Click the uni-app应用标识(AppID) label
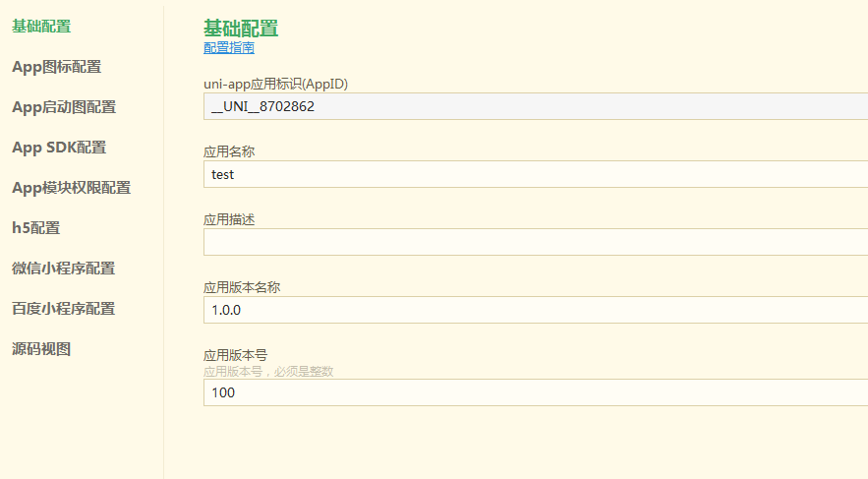 [x=275, y=85]
